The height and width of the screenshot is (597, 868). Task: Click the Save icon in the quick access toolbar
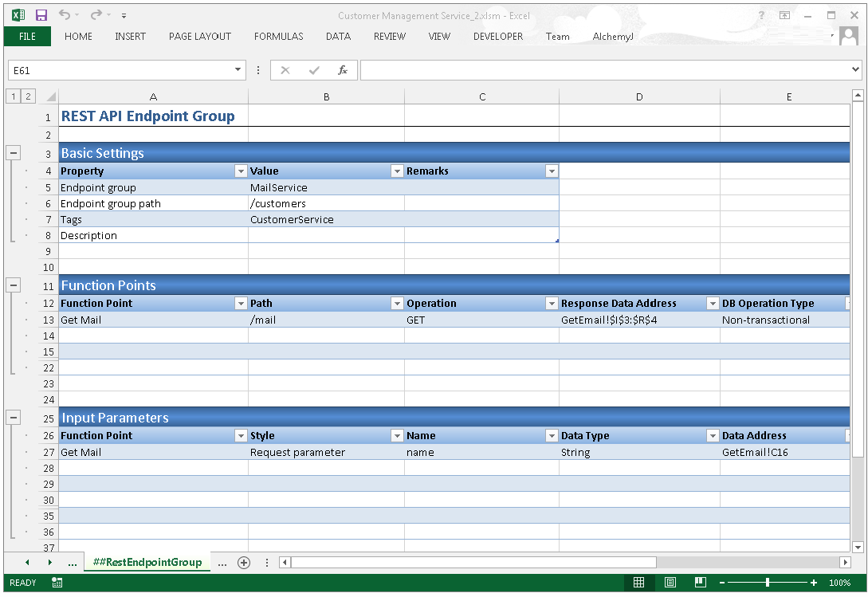[41, 15]
